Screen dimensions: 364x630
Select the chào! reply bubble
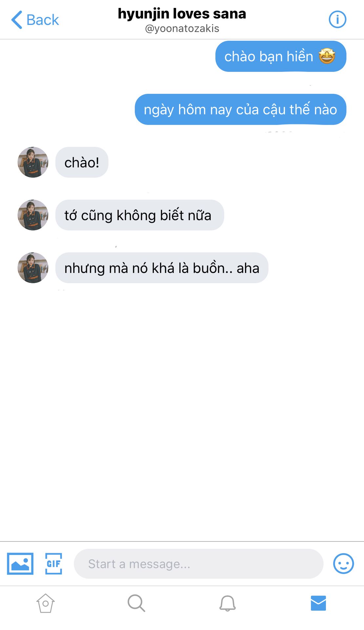(82, 162)
